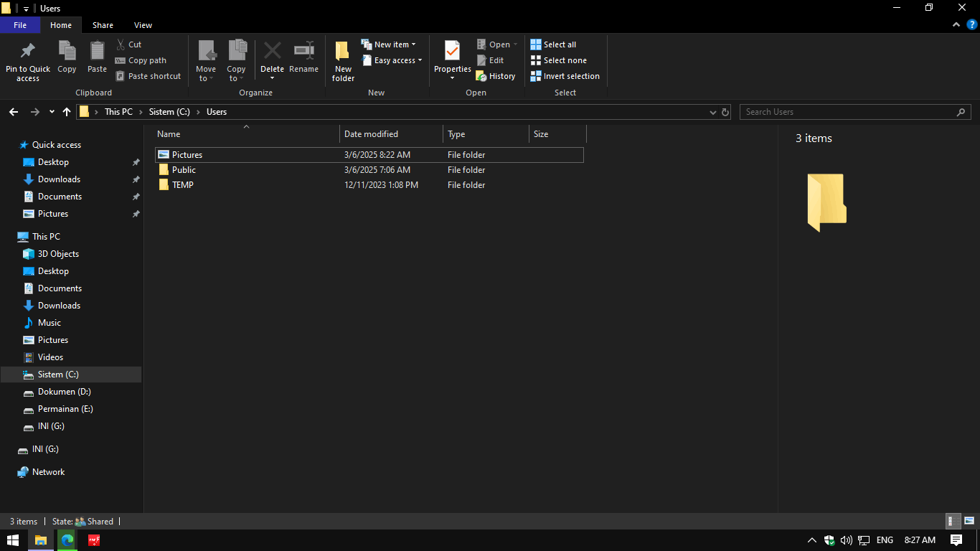Open the View ribbon tab
Viewport: 980px width, 551px height.
(142, 24)
